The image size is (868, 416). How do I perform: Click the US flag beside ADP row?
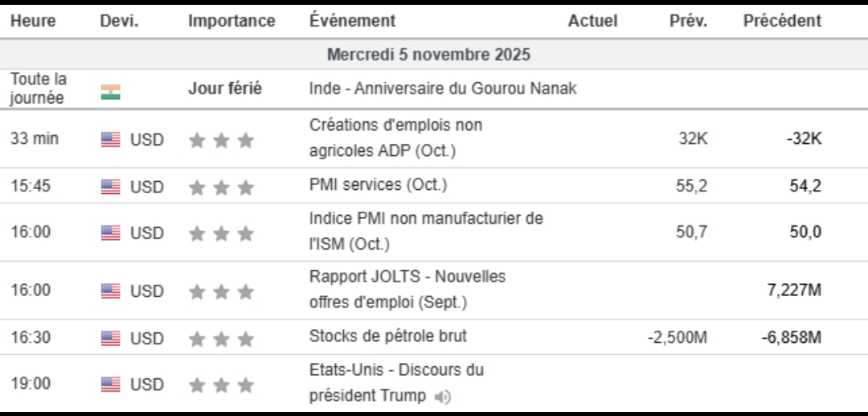pos(110,140)
